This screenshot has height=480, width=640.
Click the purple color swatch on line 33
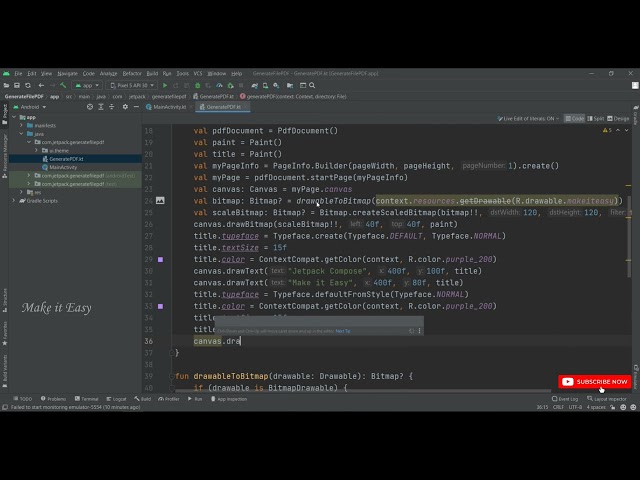click(160, 306)
